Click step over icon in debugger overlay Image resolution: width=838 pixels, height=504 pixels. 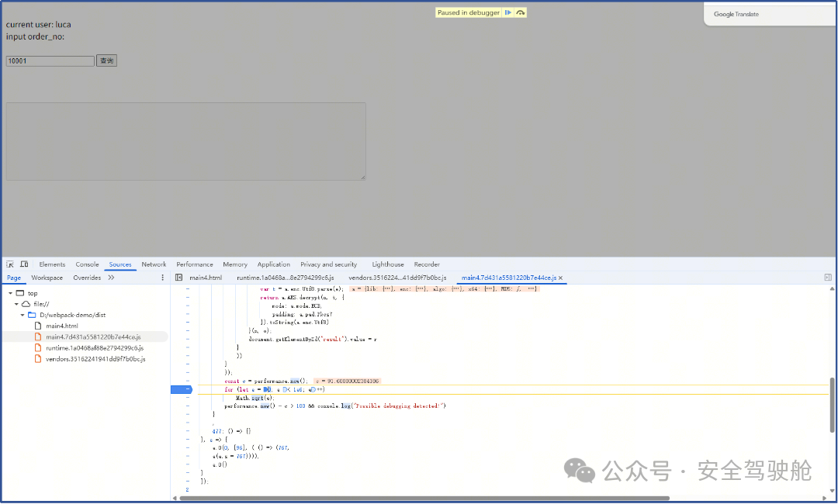click(521, 12)
